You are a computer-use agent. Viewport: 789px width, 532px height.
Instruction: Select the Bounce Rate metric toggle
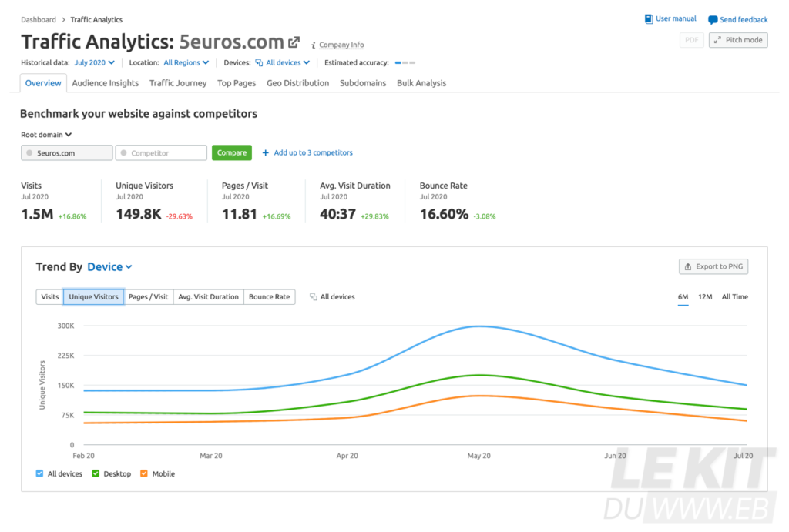[x=269, y=296]
